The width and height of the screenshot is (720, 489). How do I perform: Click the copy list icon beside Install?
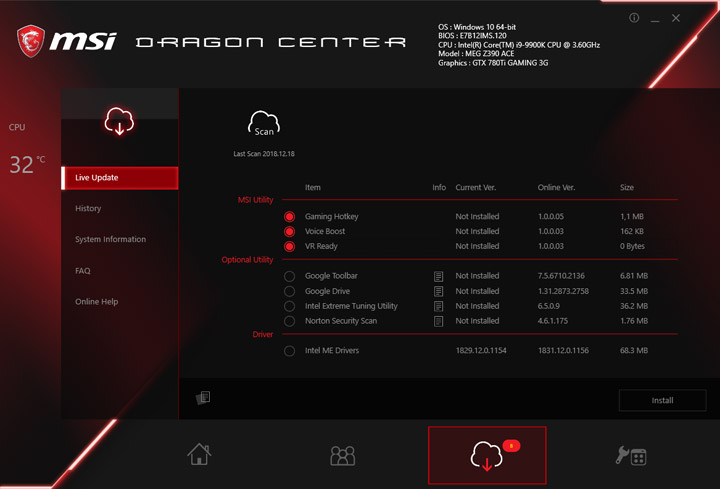click(203, 398)
